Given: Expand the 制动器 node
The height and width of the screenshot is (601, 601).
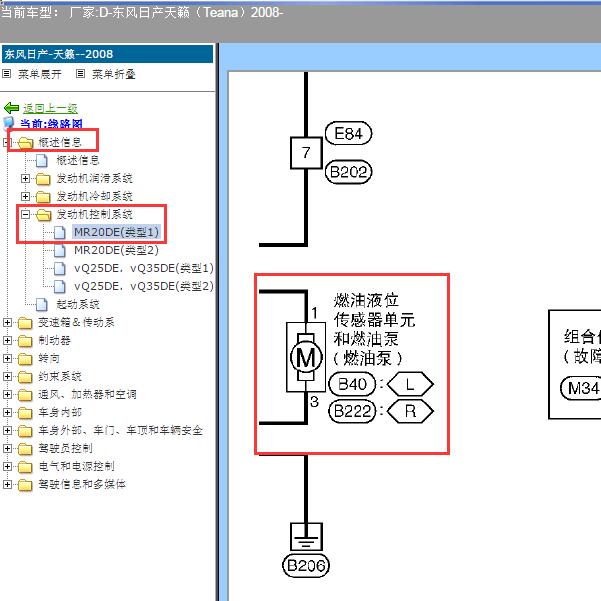Looking at the screenshot, I should (x=7, y=340).
